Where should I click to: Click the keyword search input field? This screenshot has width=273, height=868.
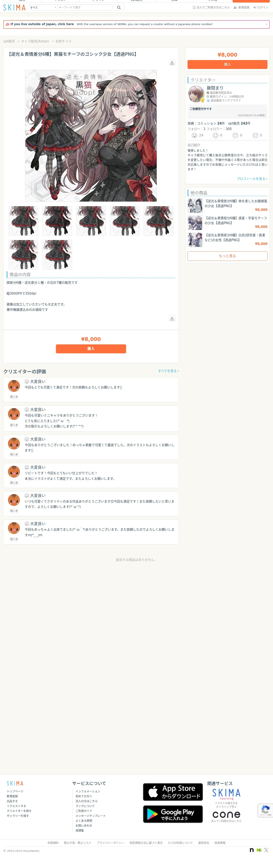(84, 7)
